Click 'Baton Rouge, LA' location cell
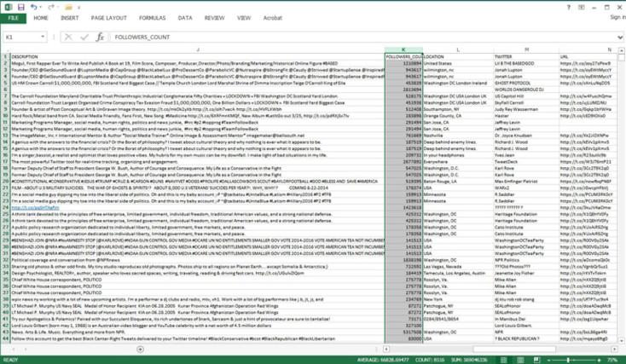Viewport: 626px width, 364px height. [458, 182]
